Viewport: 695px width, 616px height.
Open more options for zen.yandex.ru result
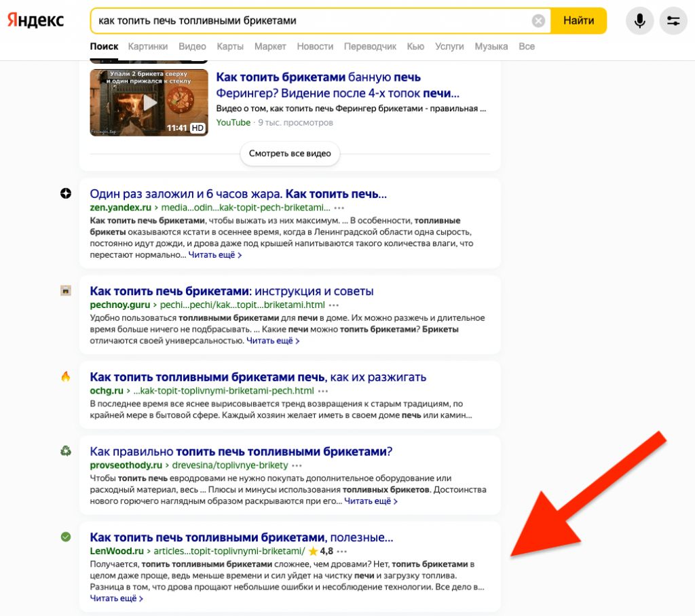[339, 208]
